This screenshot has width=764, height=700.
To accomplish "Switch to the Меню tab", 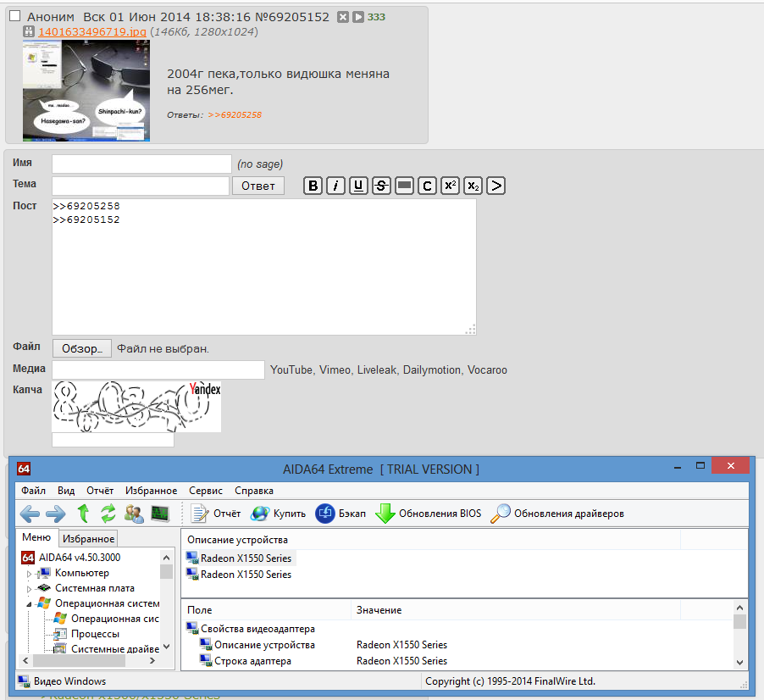I will [36, 537].
